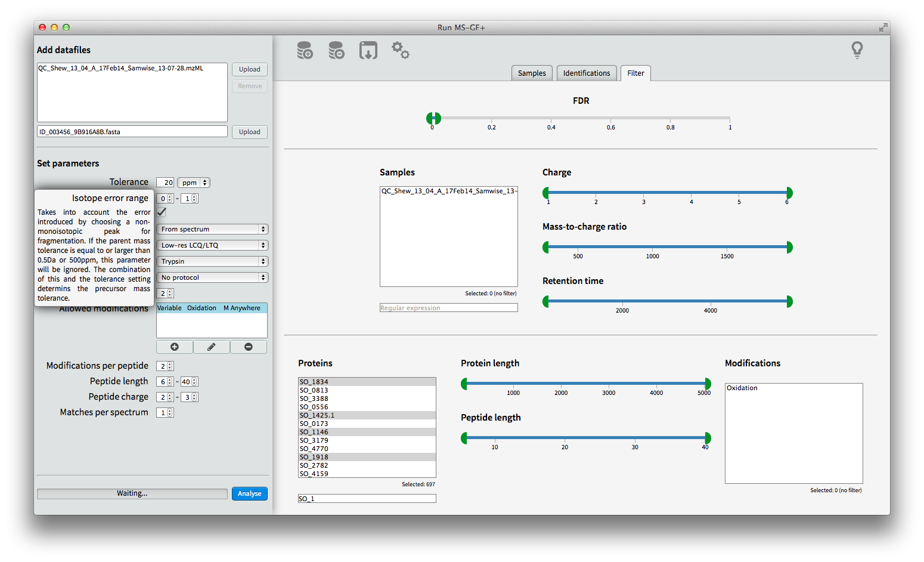Click the remove database icon in the toolbar
Viewport: 924px width, 562px height.
pyautogui.click(x=336, y=50)
